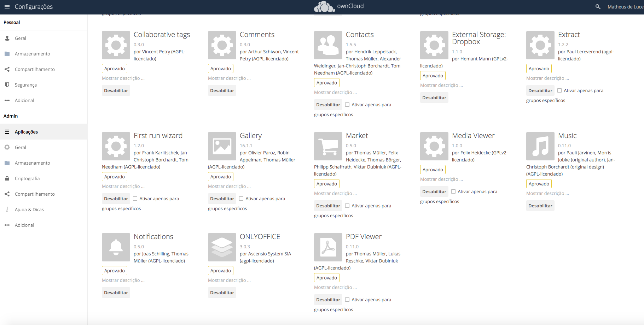The image size is (644, 325).
Task: Expand 'Mostrar descrição' for Collaborative tags
Action: pyautogui.click(x=123, y=78)
